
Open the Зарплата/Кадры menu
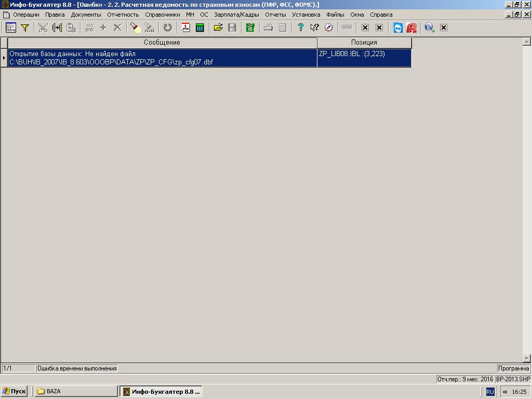[236, 15]
